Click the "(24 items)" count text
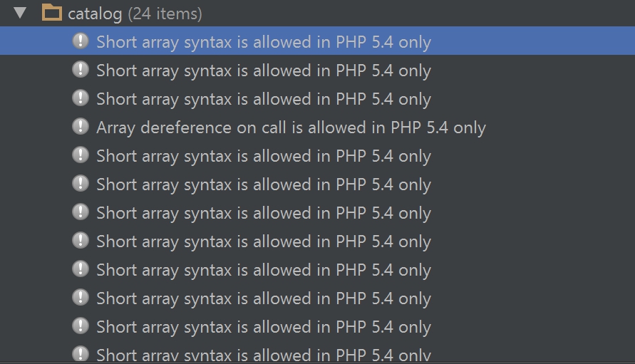The image size is (635, 364). [x=165, y=14]
